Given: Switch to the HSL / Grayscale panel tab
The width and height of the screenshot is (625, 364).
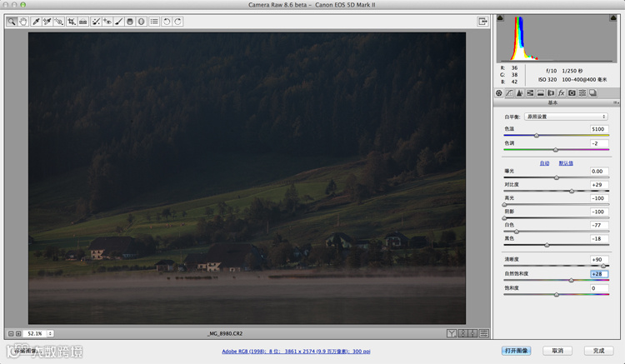Looking at the screenshot, I should pyautogui.click(x=530, y=92).
